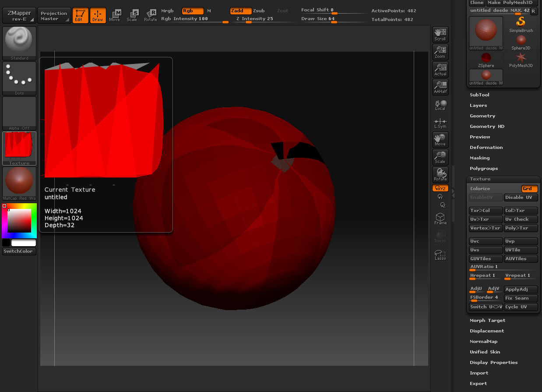
Task: Toggle the Grd gradient colorize button
Action: point(530,189)
